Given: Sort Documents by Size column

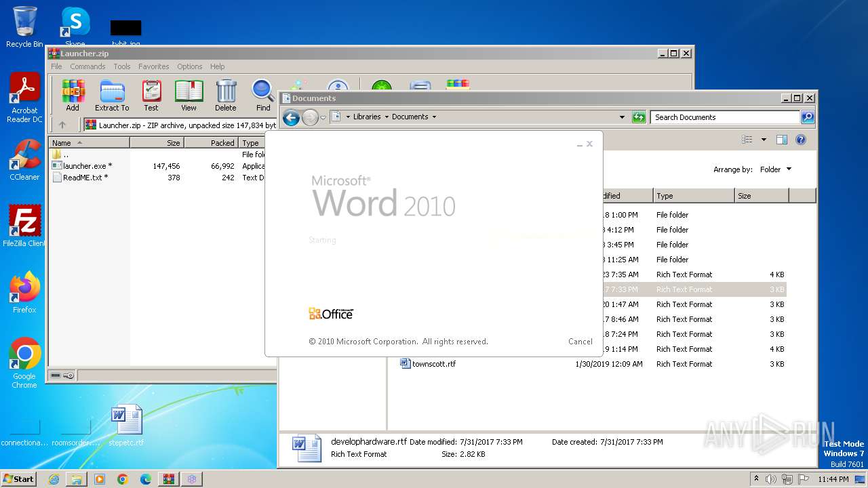Looking at the screenshot, I should click(762, 196).
